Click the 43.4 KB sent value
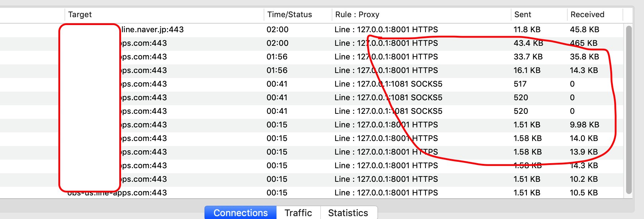 [528, 43]
